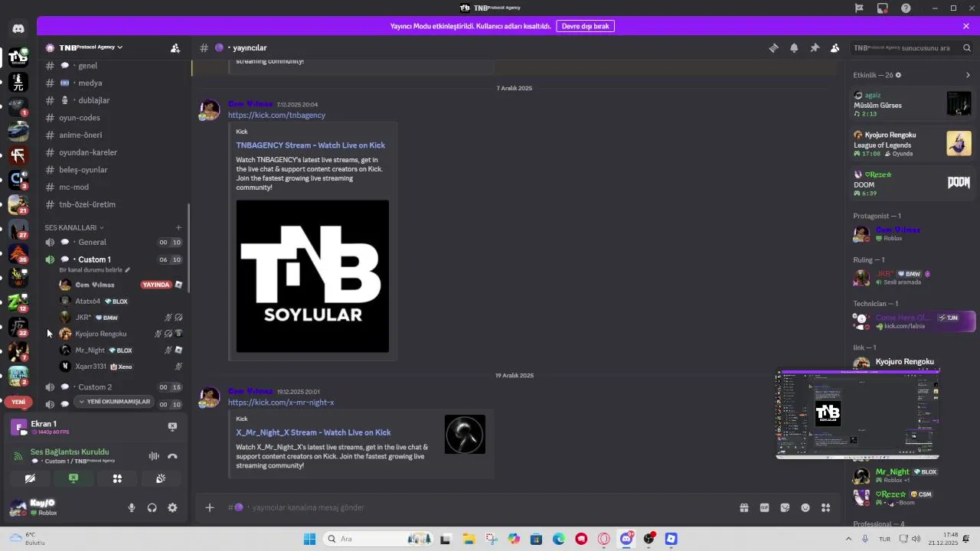The width and height of the screenshot is (980, 551).
Task: Toggle member list icon in header
Action: [835, 47]
